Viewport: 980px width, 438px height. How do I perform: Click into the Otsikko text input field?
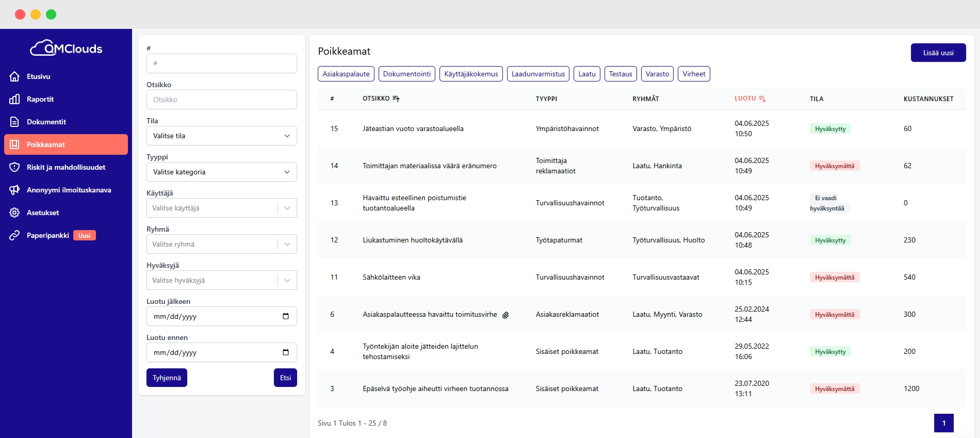click(221, 100)
